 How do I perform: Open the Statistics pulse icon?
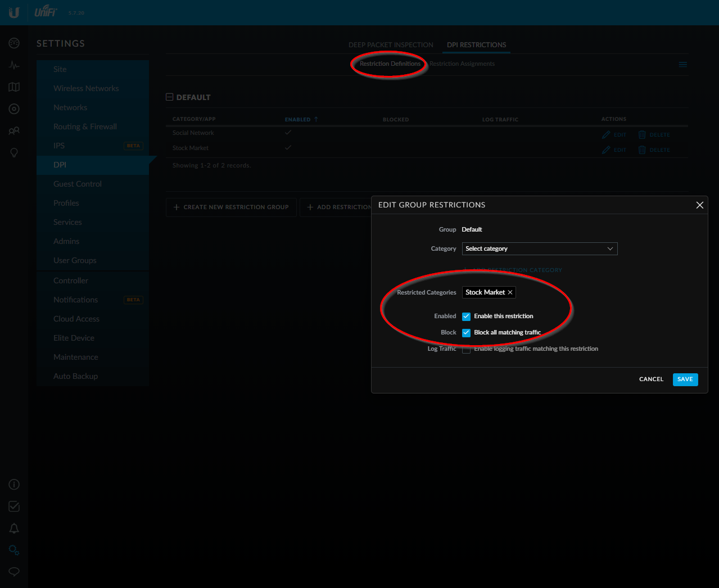pyautogui.click(x=14, y=65)
